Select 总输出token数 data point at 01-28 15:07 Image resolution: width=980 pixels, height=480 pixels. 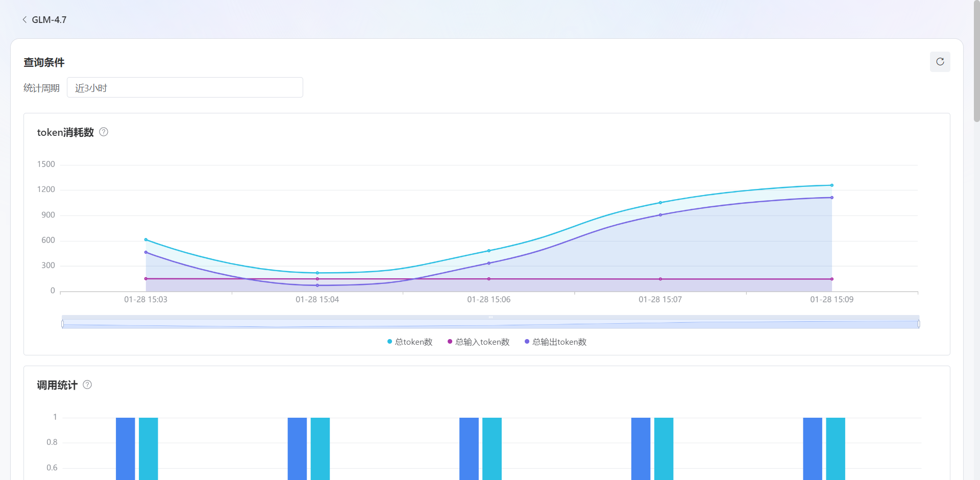coord(660,215)
